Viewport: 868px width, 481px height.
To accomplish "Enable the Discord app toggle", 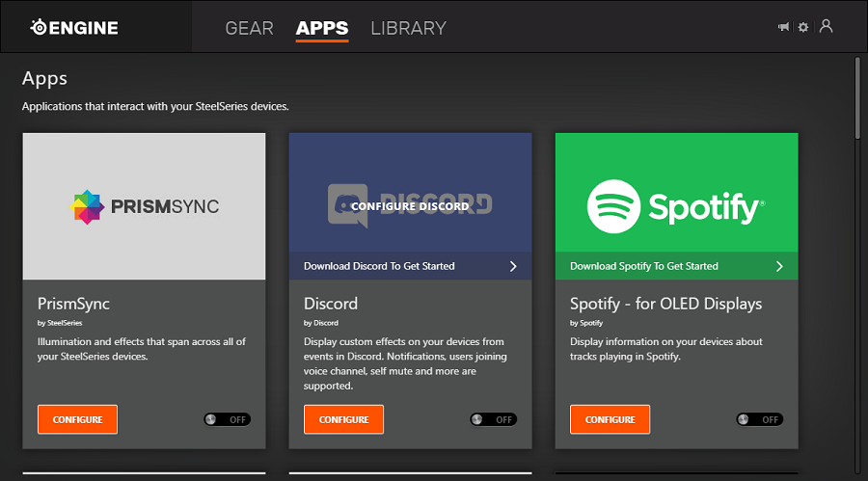I will pos(493,419).
